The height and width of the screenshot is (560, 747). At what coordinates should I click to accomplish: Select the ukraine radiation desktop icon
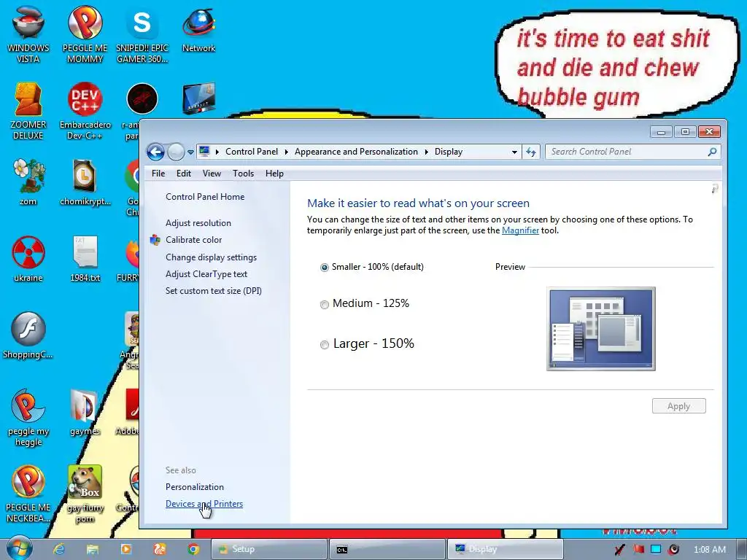[28, 259]
